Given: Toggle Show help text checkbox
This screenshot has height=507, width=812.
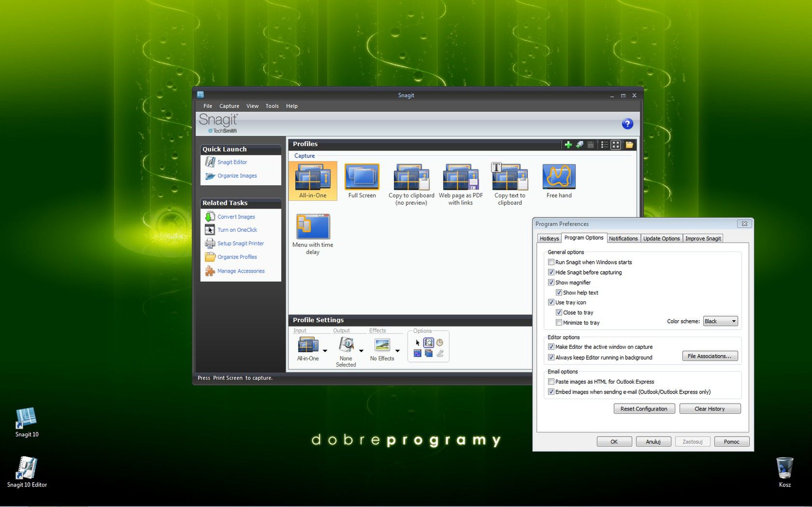Looking at the screenshot, I should [559, 293].
